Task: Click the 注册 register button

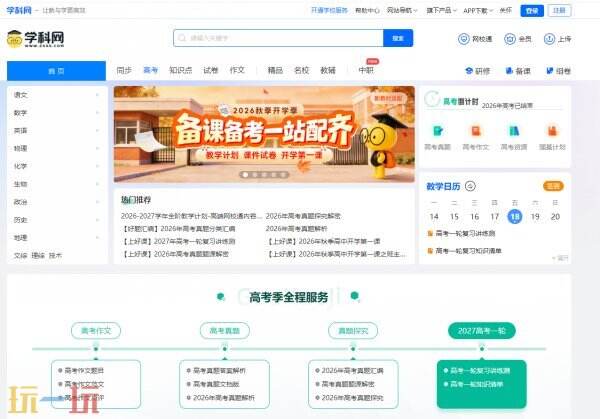Action: [559, 11]
